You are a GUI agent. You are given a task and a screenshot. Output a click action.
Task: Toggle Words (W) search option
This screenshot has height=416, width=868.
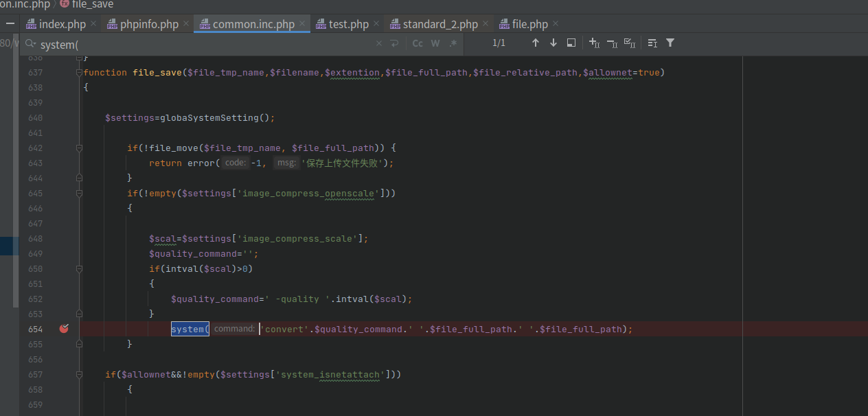[435, 43]
